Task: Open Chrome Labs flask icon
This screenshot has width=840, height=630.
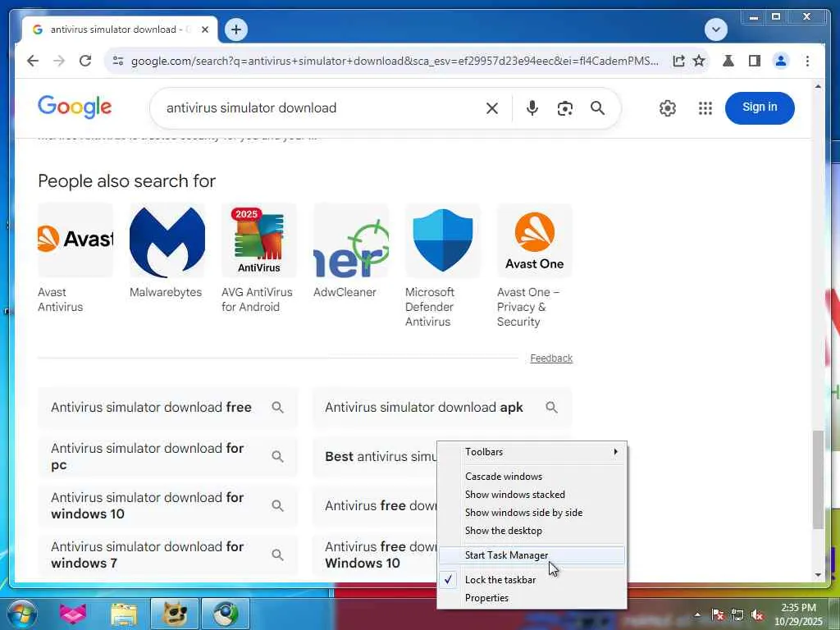Action: (x=728, y=61)
